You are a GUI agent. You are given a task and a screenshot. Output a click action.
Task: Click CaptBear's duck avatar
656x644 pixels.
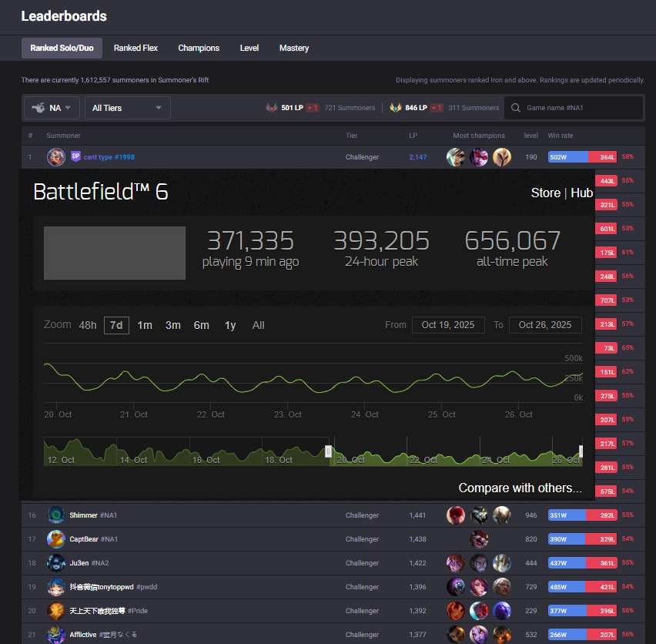(x=56, y=539)
